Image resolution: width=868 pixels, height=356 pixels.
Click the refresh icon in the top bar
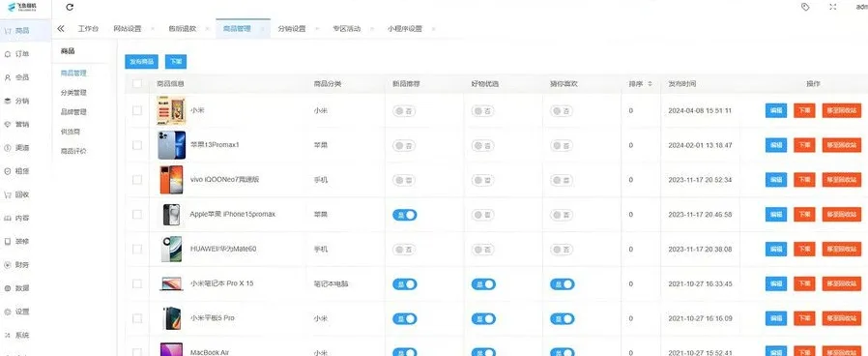70,7
